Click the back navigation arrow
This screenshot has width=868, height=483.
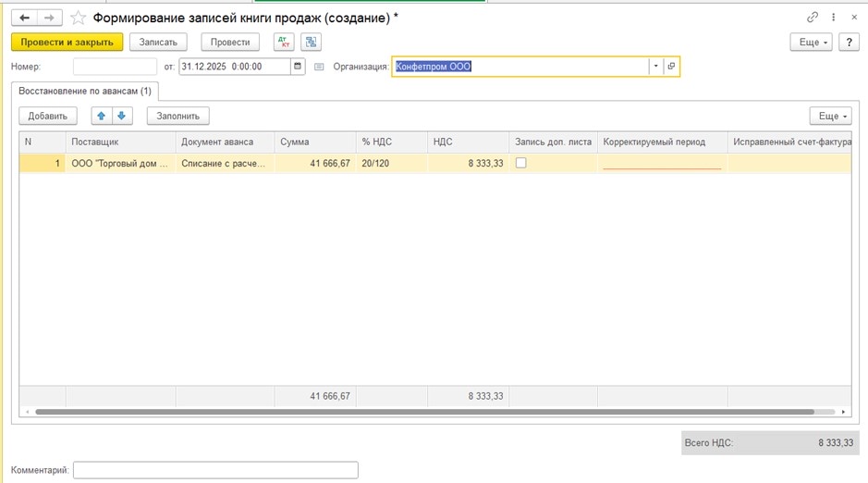(x=24, y=18)
